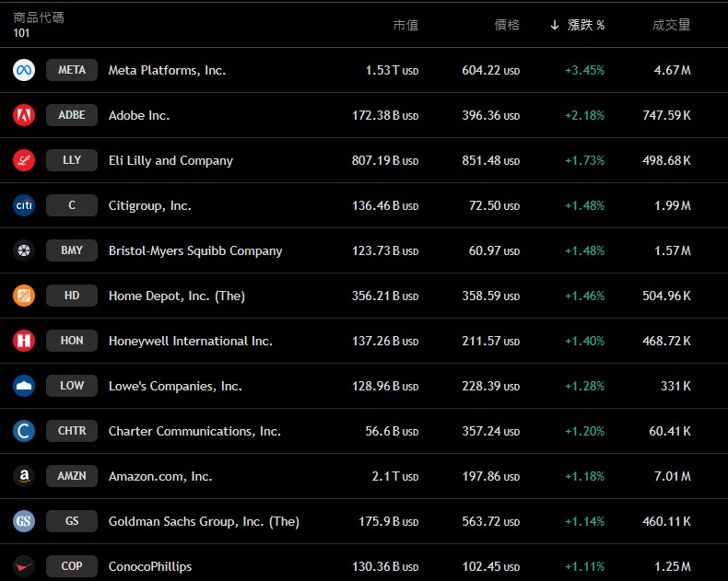728x581 pixels.
Task: Click the 商品代碼 column header
Action: tap(39, 17)
